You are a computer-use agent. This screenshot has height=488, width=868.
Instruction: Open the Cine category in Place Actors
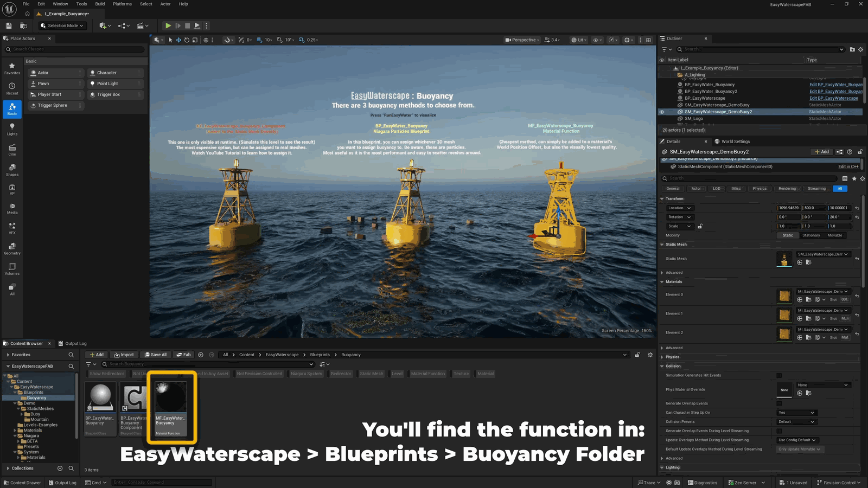click(12, 150)
